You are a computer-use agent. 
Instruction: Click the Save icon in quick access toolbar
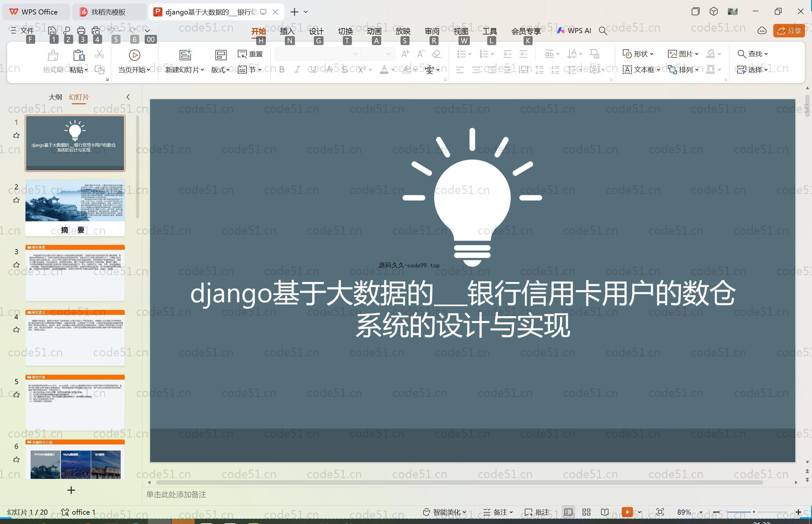[x=52, y=31]
